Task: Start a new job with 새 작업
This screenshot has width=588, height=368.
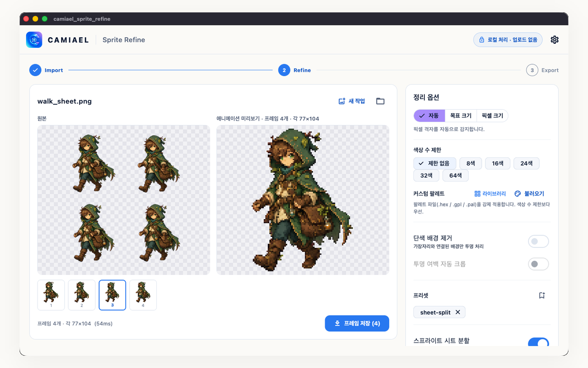Action: pos(352,101)
